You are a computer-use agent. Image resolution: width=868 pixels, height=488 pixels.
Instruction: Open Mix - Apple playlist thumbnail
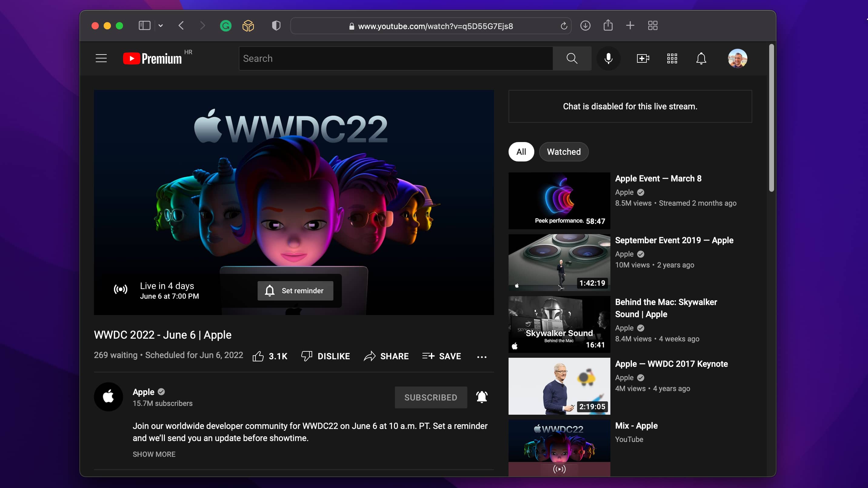pyautogui.click(x=559, y=448)
